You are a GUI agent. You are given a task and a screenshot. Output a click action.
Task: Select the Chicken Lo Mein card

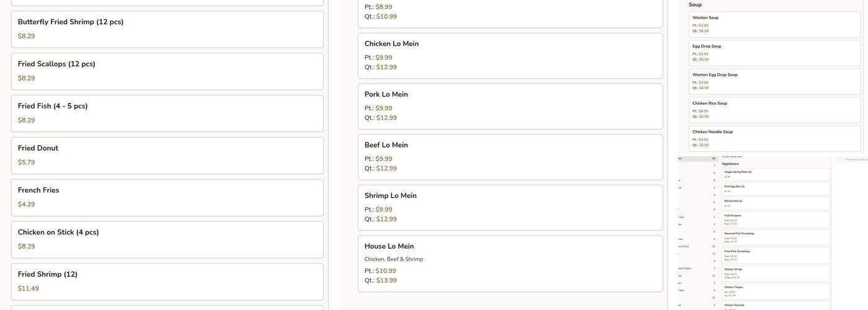click(x=510, y=56)
